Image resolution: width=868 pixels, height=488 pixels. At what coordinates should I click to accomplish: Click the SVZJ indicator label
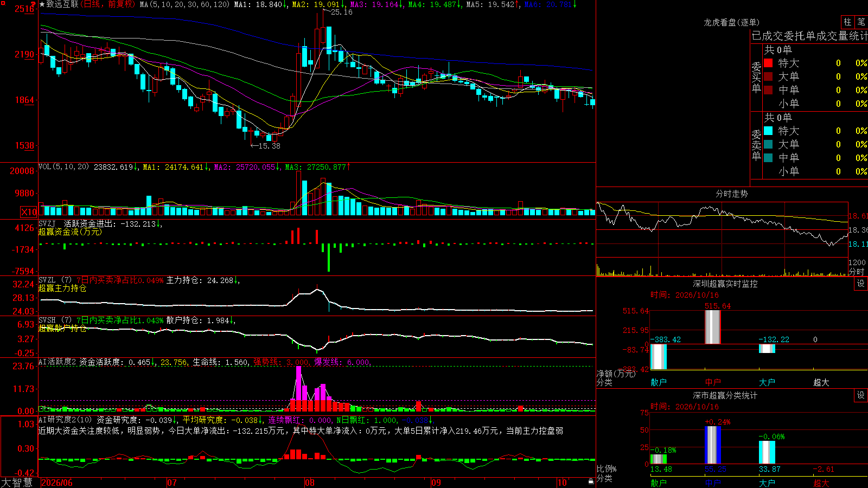pos(47,223)
